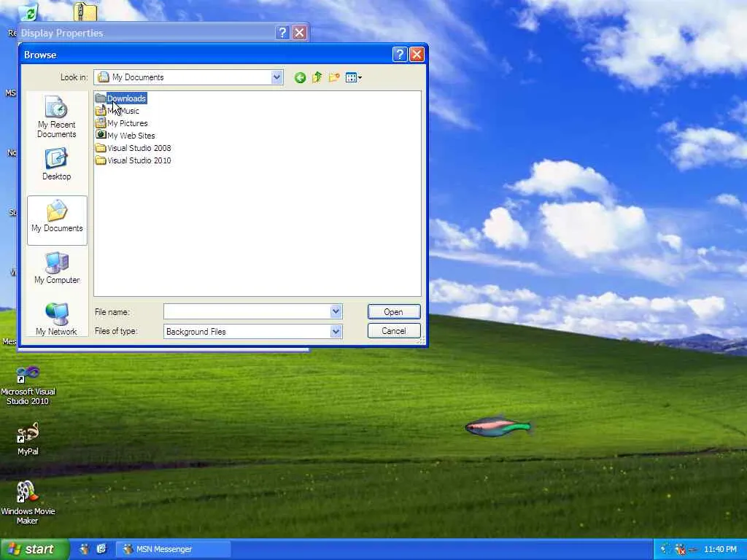Select Windows Movie Maker desktop shortcut
Viewport: 747px width, 560px height.
pos(28,502)
